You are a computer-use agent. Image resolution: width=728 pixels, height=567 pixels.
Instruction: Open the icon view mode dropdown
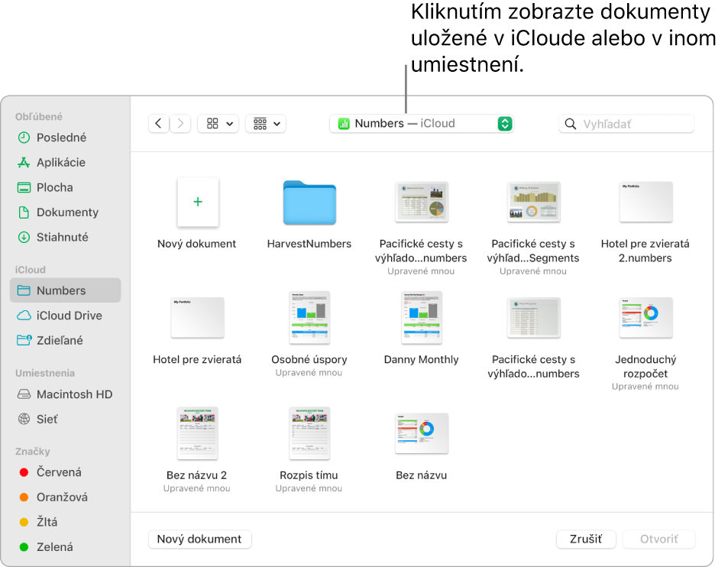coord(218,124)
